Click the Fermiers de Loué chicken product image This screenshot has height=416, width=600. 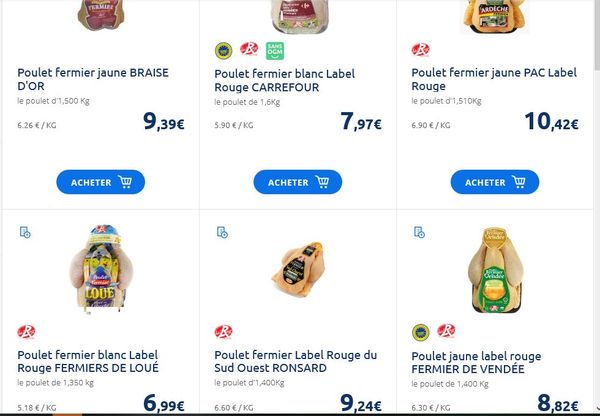101,268
